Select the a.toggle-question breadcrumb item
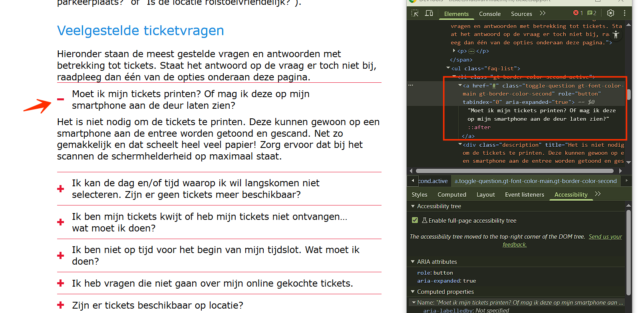This screenshot has width=644, height=313. pyautogui.click(x=535, y=181)
